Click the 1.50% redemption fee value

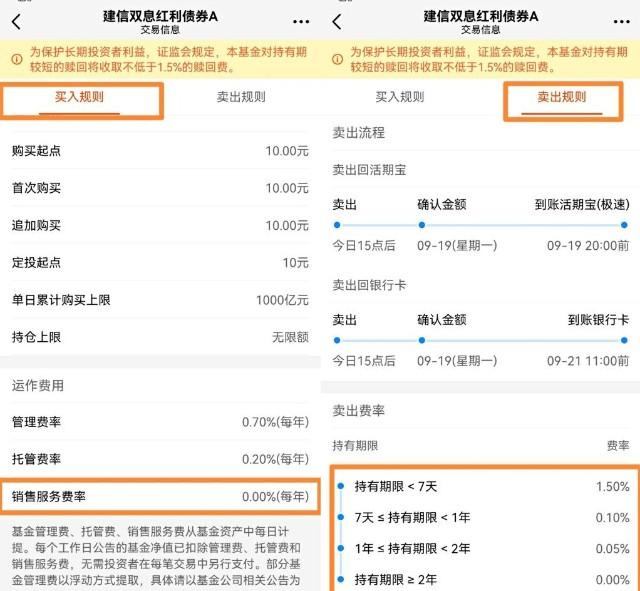[x=612, y=487]
